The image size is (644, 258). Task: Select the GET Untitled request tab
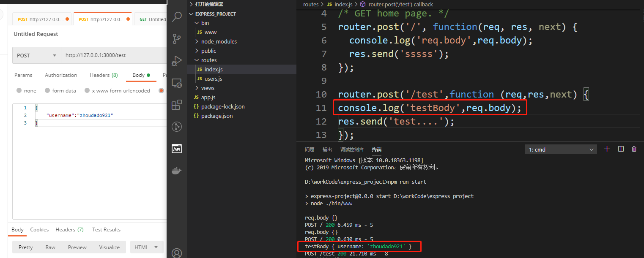pyautogui.click(x=151, y=19)
